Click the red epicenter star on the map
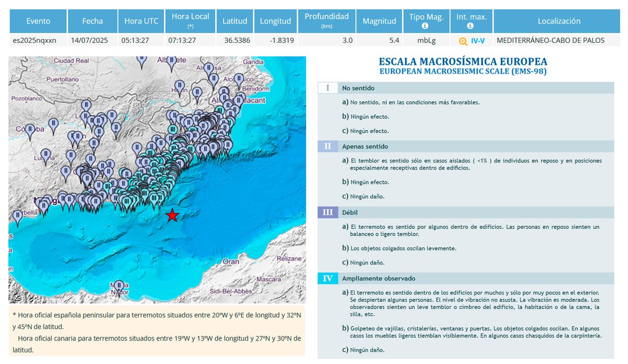Viewport: 628px width, 364px height. [172, 215]
